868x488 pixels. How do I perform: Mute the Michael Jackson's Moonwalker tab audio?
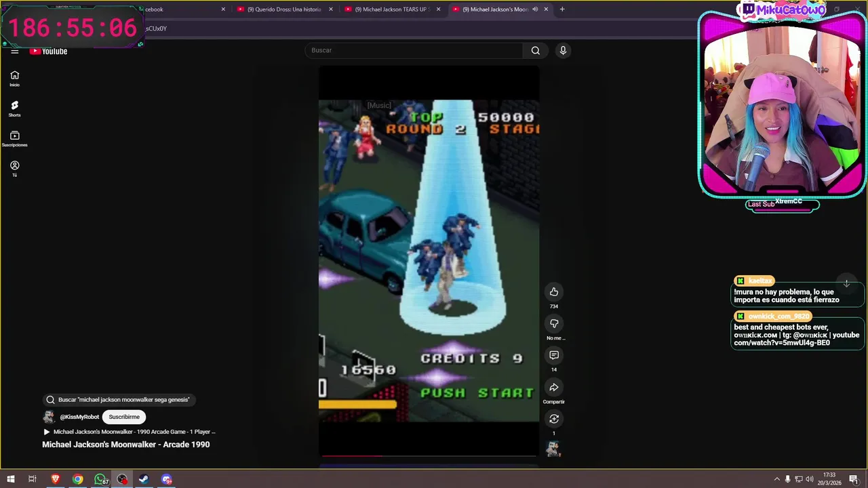click(x=535, y=9)
